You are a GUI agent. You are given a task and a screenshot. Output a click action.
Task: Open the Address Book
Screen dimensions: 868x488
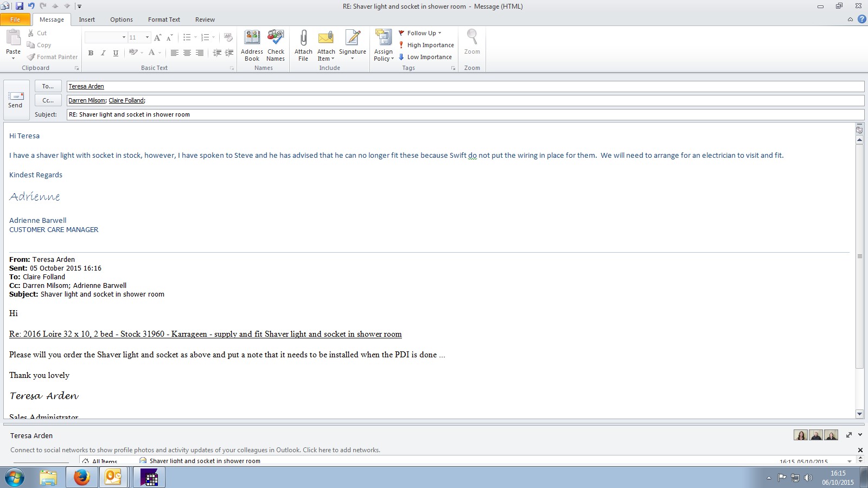pos(252,39)
